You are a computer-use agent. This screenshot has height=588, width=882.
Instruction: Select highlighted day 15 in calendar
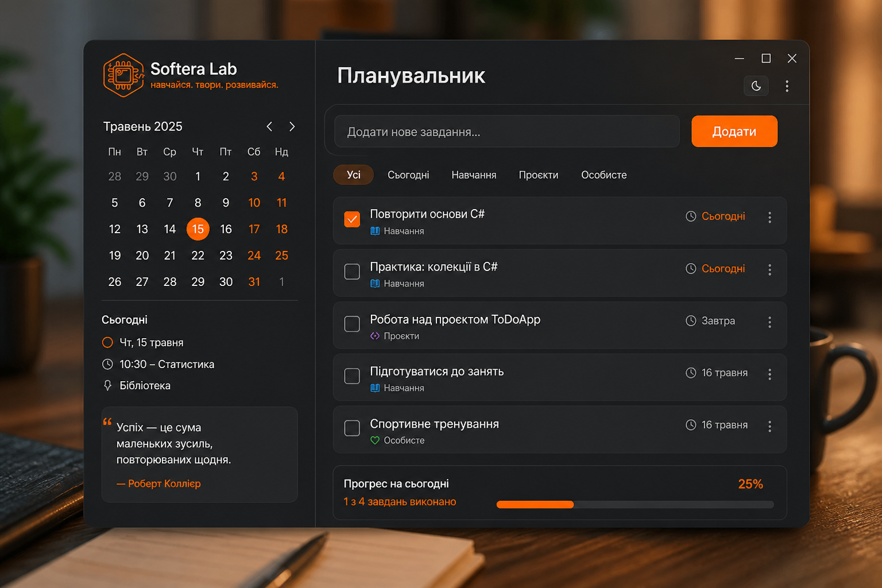pos(198,229)
